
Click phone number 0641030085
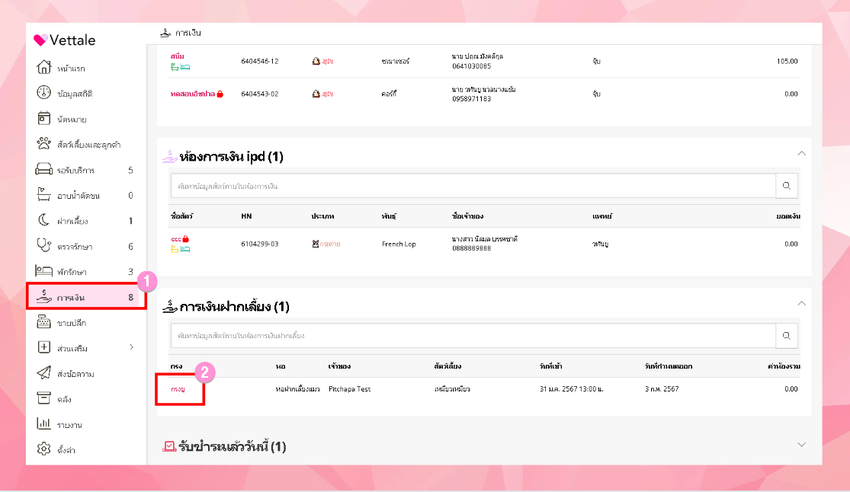tap(472, 66)
